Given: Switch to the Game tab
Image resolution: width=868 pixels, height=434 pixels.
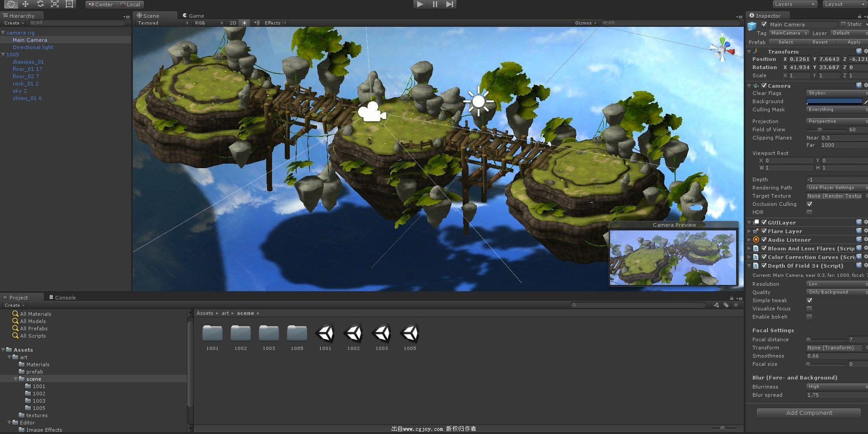Looking at the screenshot, I should click(x=193, y=15).
